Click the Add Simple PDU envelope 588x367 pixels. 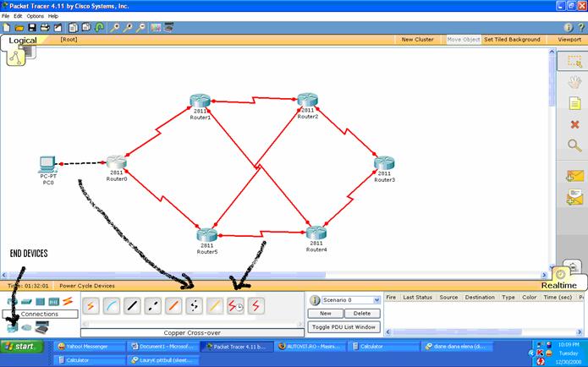(574, 176)
